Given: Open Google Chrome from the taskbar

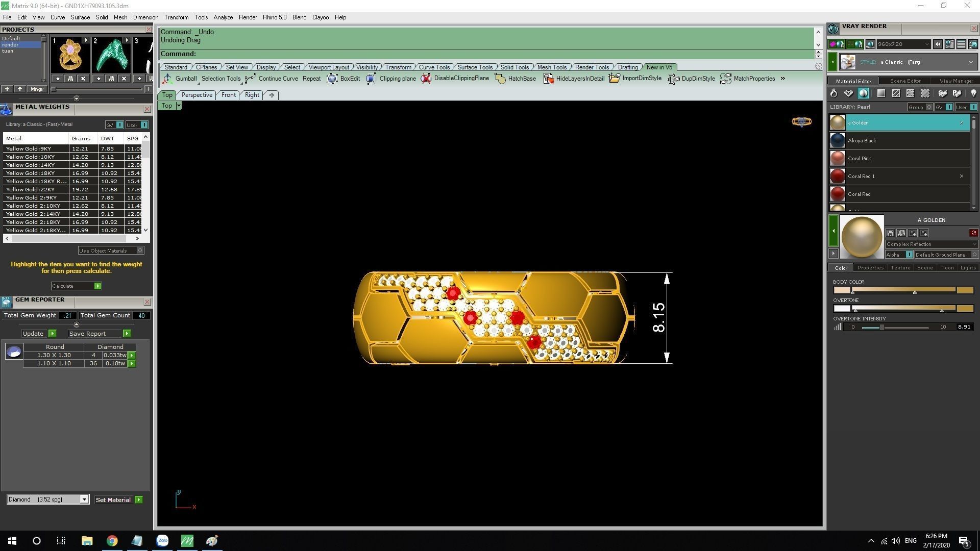Looking at the screenshot, I should [112, 541].
